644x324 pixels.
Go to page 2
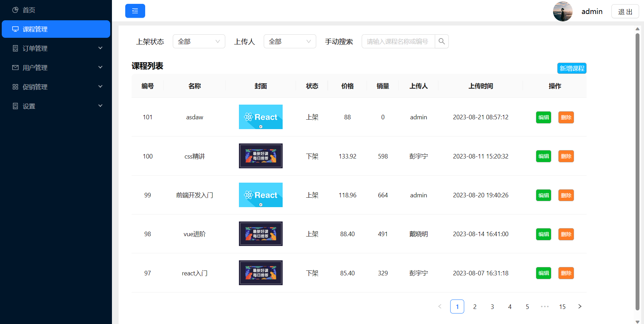point(475,307)
